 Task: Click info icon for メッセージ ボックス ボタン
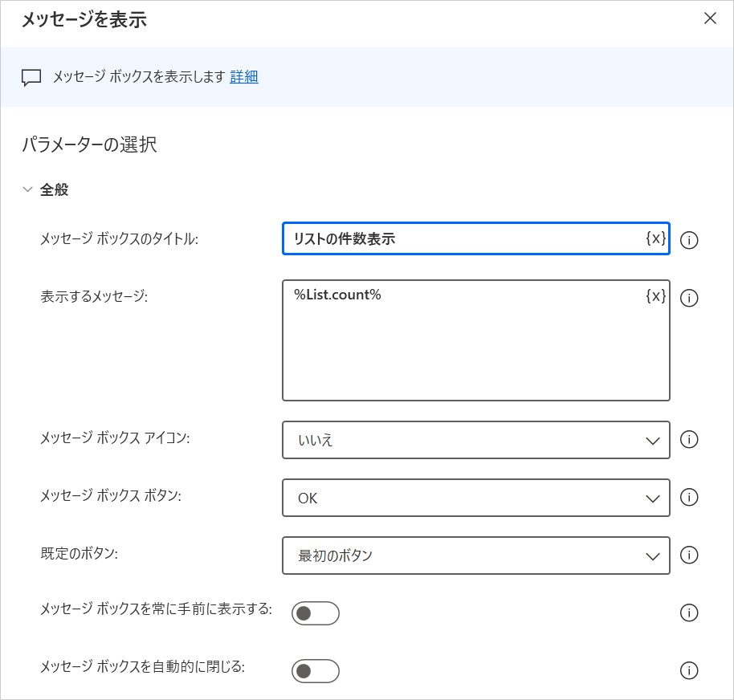tap(688, 498)
